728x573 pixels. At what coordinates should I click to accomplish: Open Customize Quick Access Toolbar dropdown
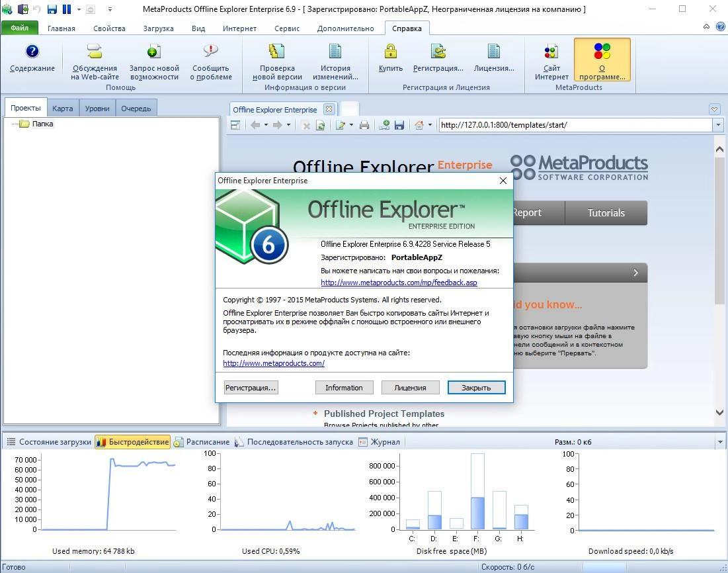pos(110,9)
